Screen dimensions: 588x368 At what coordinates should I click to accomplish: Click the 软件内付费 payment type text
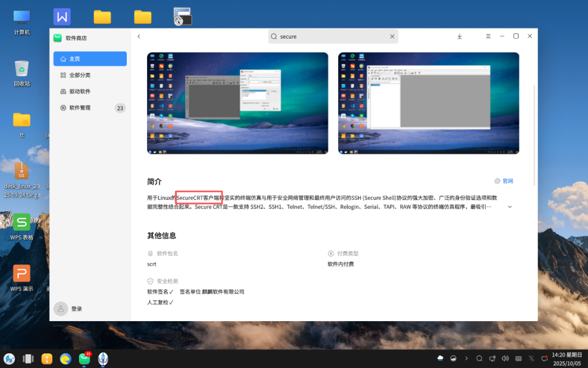click(340, 264)
